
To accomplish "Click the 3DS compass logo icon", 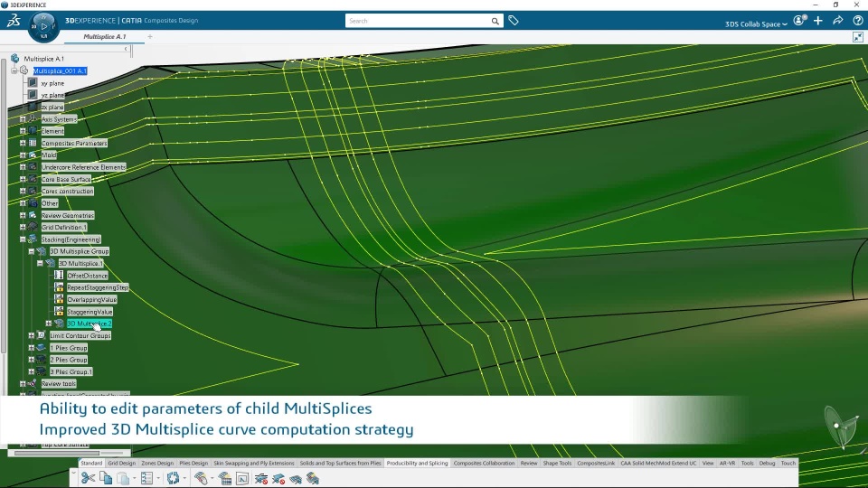I will [x=14, y=21].
